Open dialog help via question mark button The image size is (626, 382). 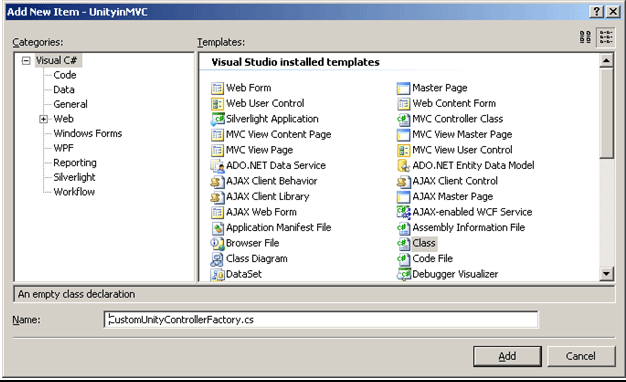click(x=596, y=12)
